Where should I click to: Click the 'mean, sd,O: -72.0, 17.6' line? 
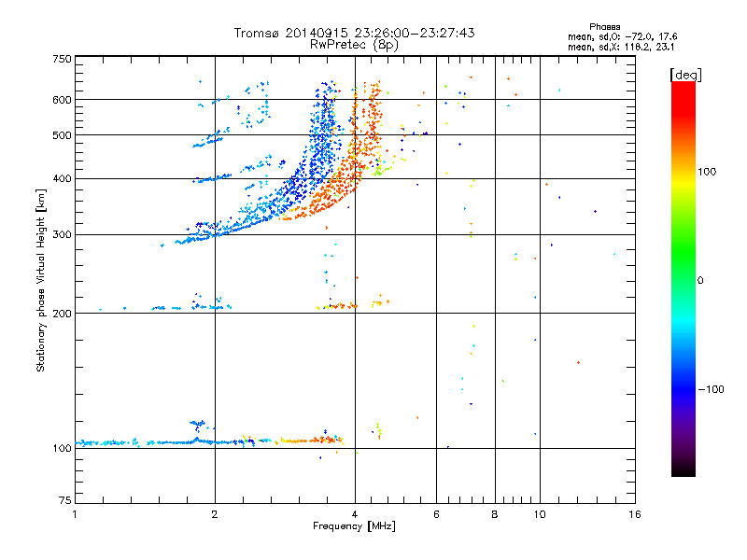tap(622, 36)
